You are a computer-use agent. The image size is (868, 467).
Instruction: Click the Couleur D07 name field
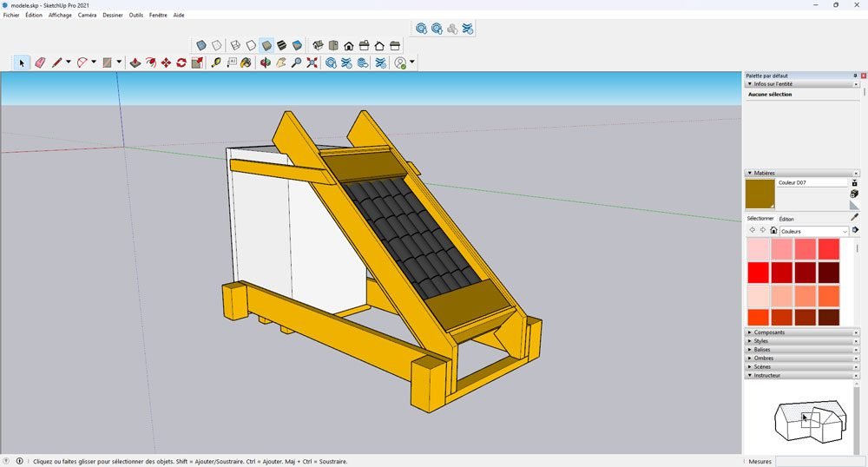[812, 182]
